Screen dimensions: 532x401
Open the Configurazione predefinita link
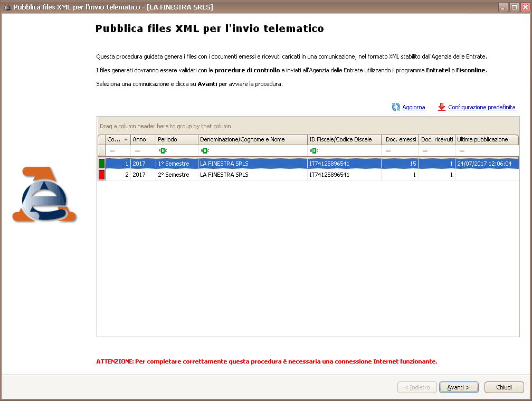(481, 107)
